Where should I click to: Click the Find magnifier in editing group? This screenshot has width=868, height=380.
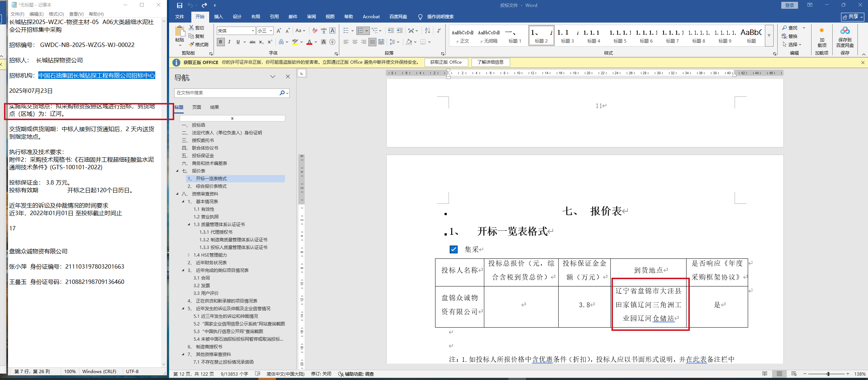(x=785, y=28)
